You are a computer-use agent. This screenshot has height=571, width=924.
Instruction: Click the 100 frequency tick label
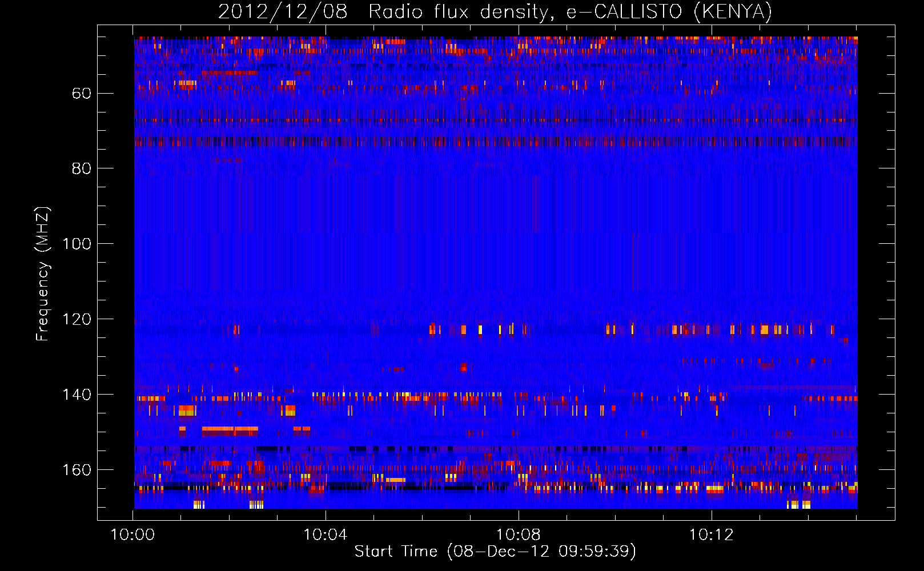pos(77,244)
